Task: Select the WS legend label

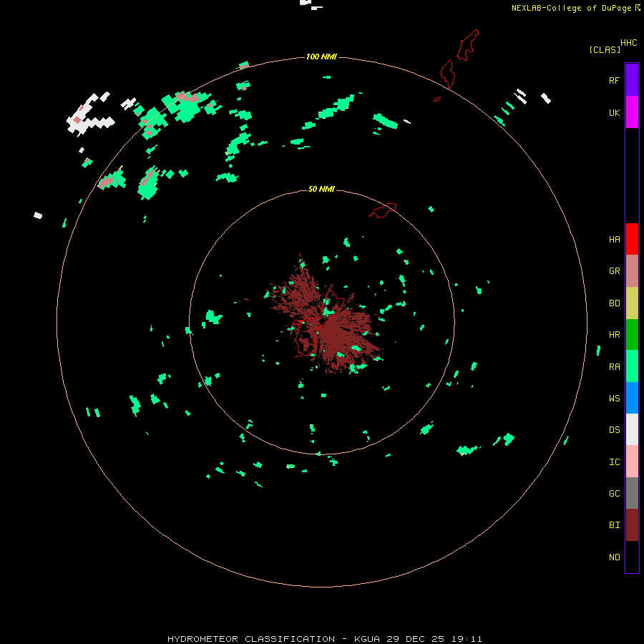Action: [614, 398]
